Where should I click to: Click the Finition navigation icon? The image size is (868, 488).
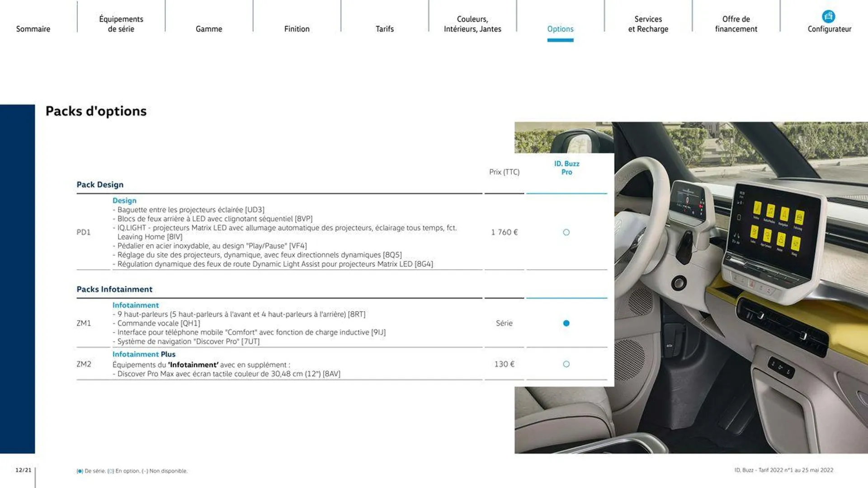pos(297,28)
